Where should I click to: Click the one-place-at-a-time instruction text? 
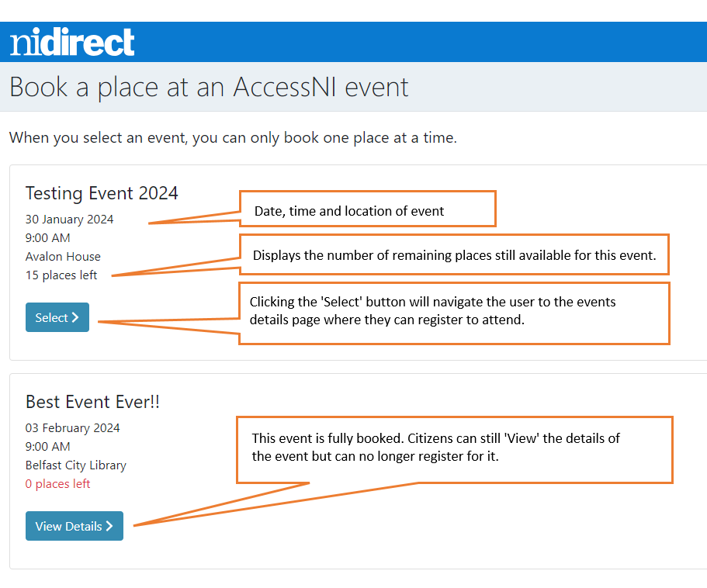(x=233, y=137)
